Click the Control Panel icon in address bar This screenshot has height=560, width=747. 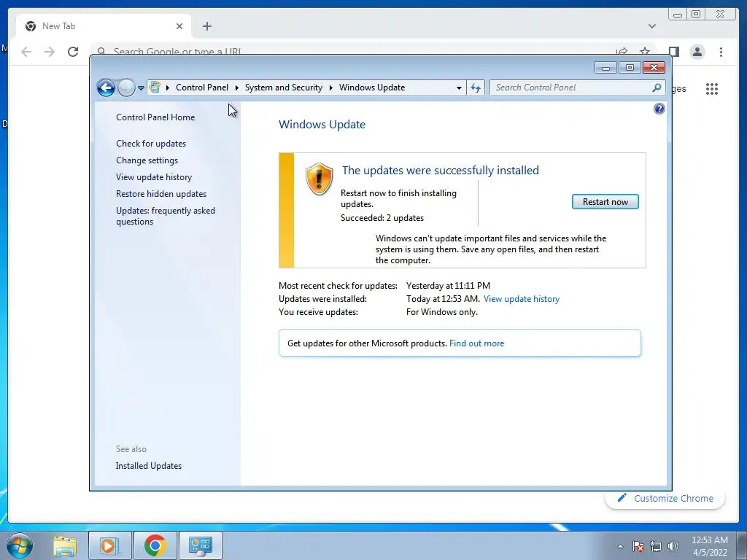tap(155, 87)
